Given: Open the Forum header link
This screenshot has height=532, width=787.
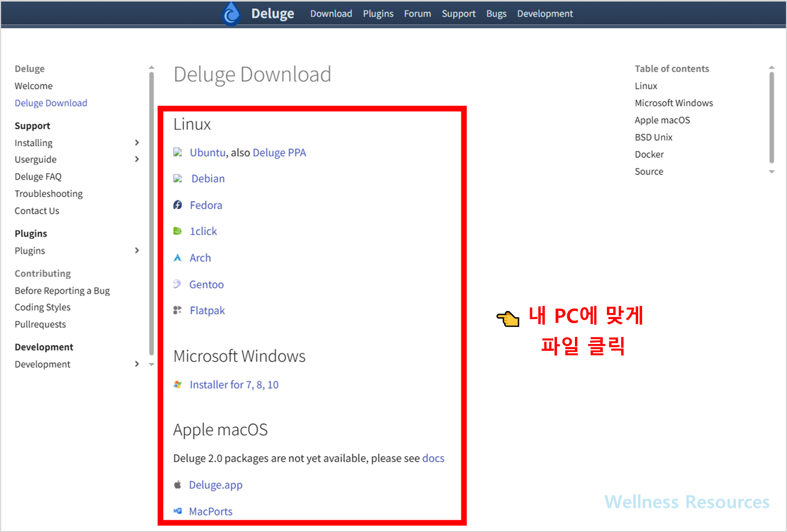Looking at the screenshot, I should pos(417,14).
